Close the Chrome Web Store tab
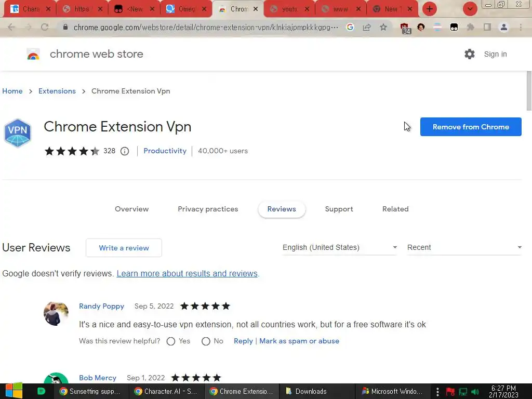The height and width of the screenshot is (399, 532). pyautogui.click(x=256, y=9)
